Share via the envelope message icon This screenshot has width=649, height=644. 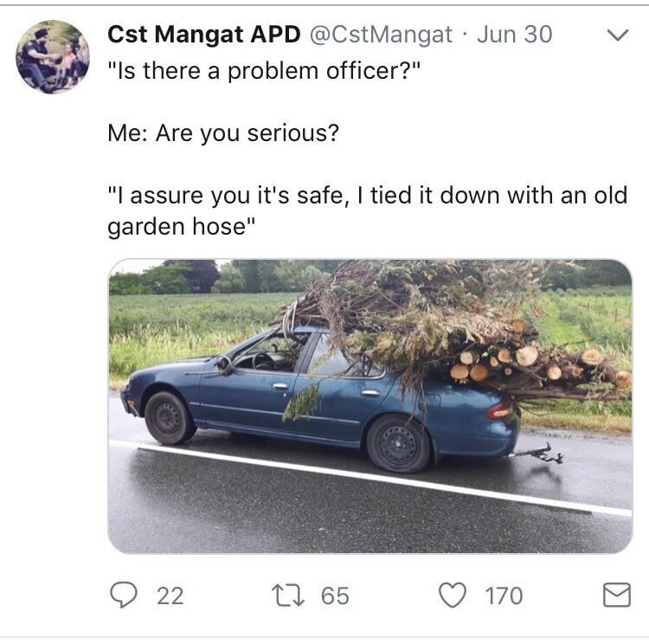point(617,595)
